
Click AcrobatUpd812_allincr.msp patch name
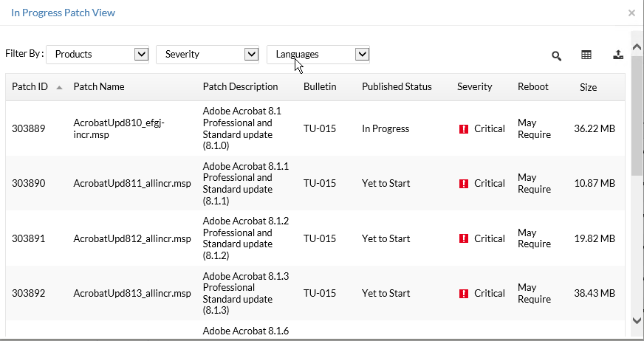click(x=132, y=238)
